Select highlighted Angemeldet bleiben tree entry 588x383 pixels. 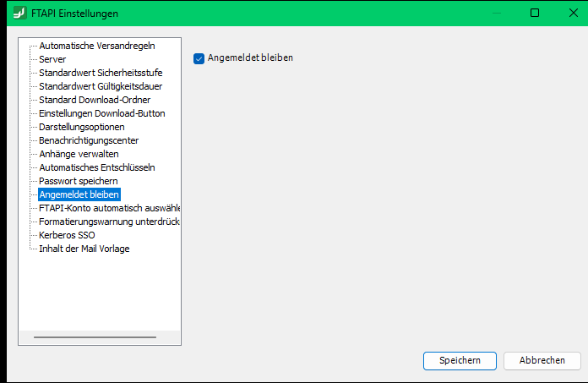(x=79, y=194)
